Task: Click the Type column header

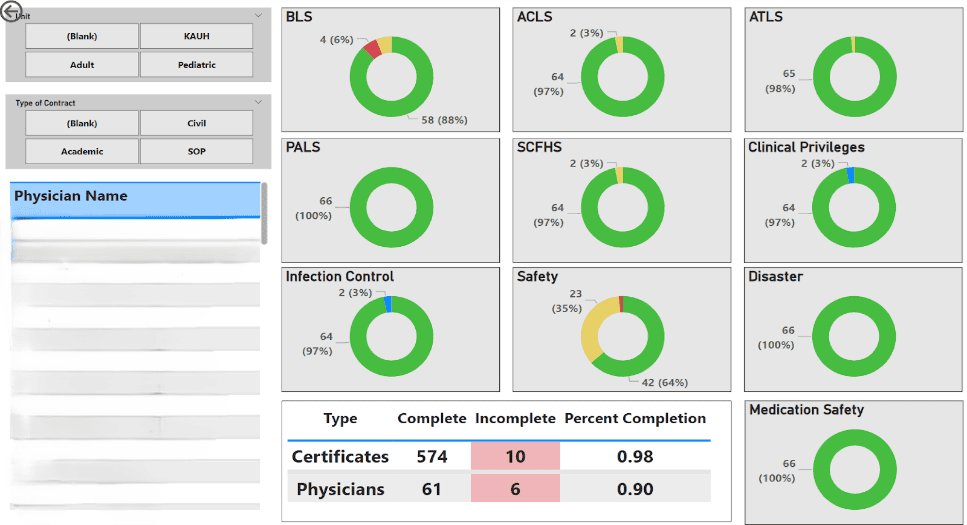Action: coord(340,419)
